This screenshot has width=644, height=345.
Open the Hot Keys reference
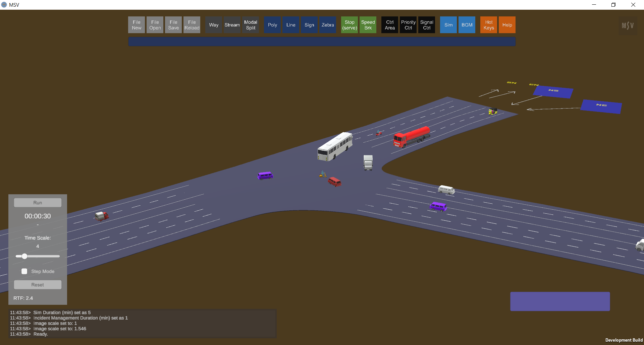coord(489,25)
